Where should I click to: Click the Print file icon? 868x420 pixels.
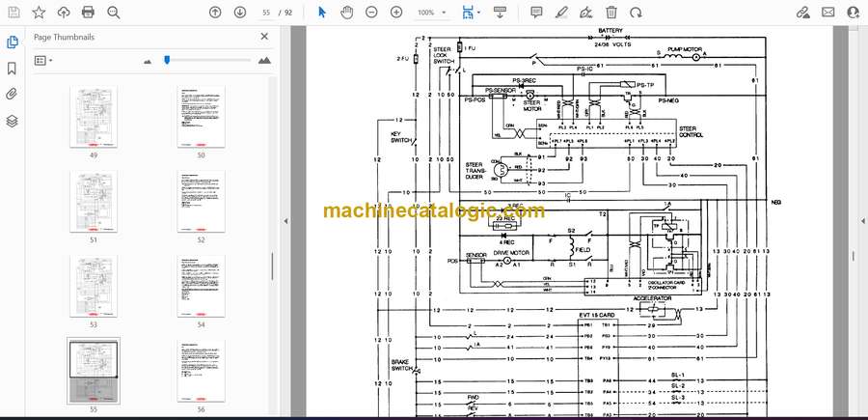pos(89,13)
